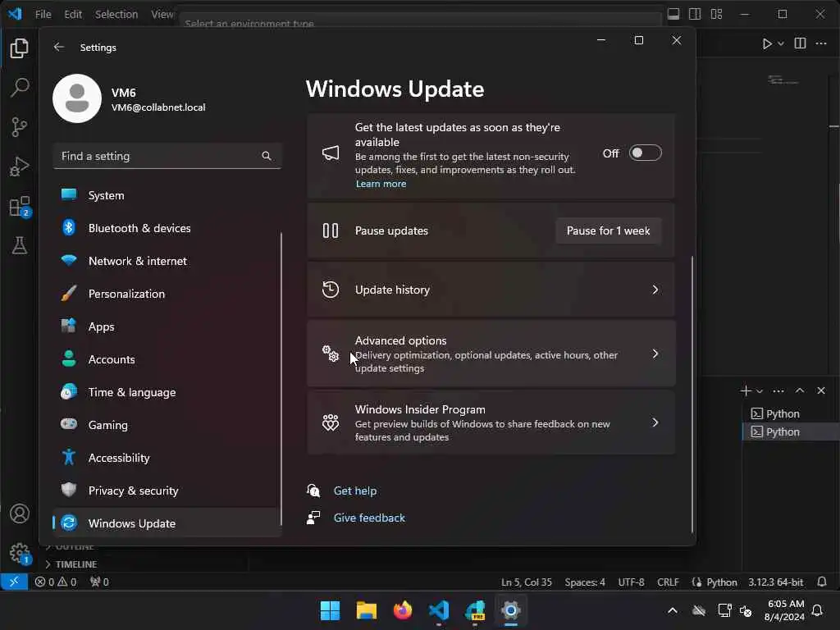Click VM6 user avatar in Settings
Image resolution: width=840 pixels, height=630 pixels.
click(77, 98)
